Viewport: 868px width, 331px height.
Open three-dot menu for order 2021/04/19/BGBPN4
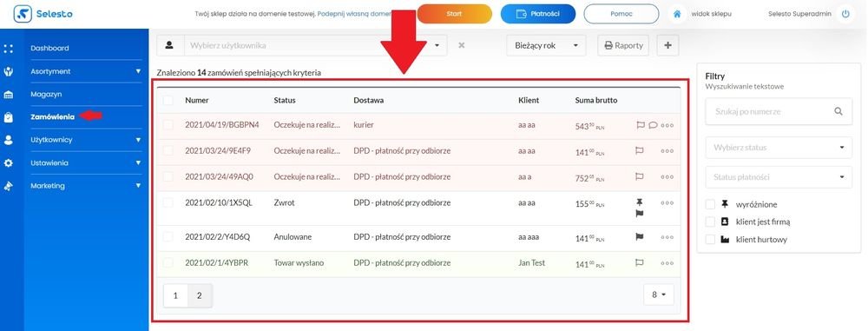click(667, 125)
